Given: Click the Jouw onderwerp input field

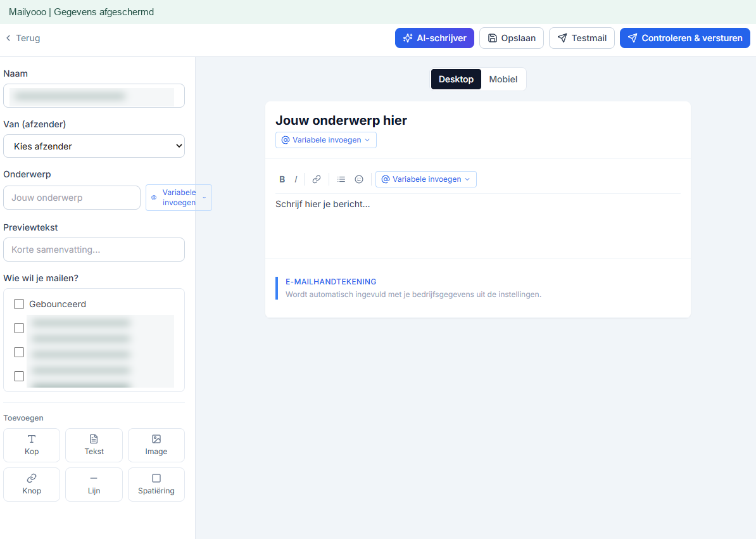Looking at the screenshot, I should click(72, 198).
